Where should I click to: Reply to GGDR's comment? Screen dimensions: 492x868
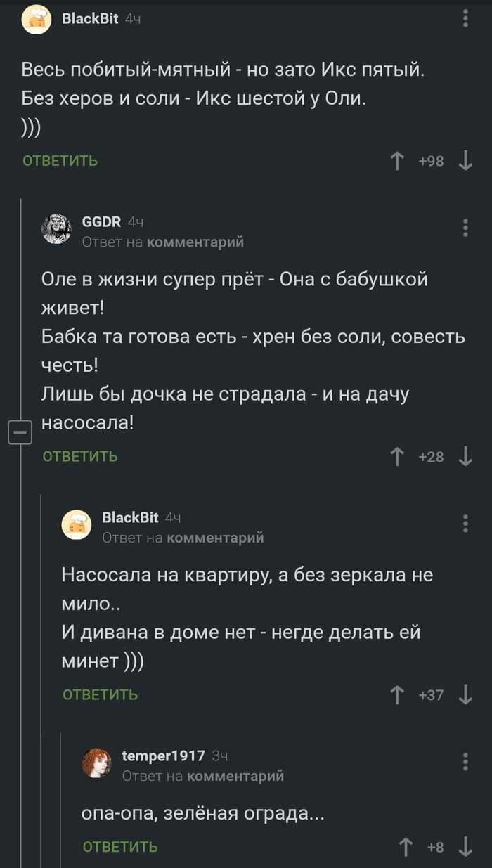tap(80, 457)
